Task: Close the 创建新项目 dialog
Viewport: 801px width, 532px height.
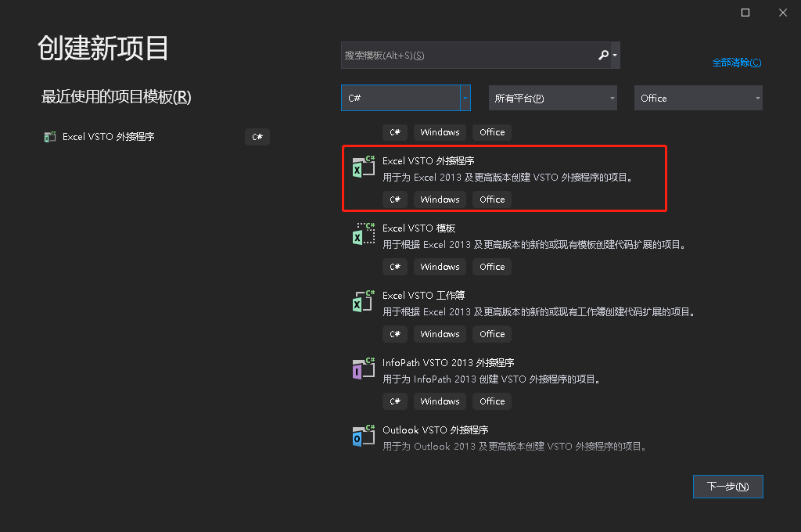Action: coord(782,13)
